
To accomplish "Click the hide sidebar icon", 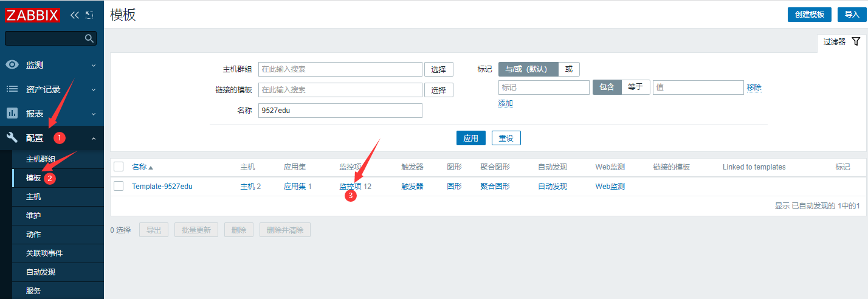I will tap(89, 15).
